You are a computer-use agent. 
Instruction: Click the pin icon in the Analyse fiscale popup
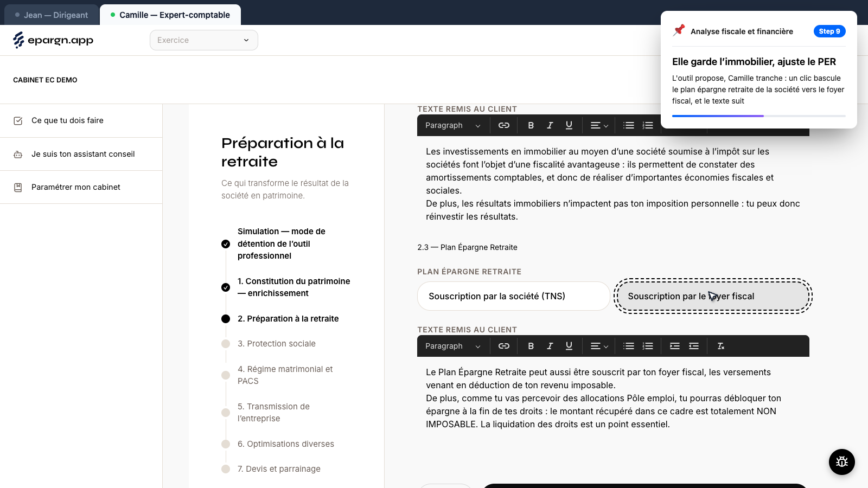679,30
